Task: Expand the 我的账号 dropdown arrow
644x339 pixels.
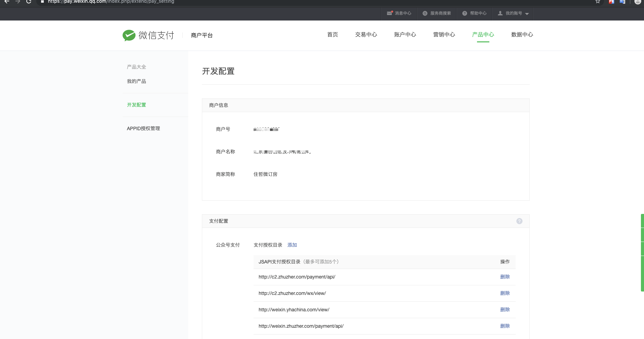Action: (x=527, y=14)
